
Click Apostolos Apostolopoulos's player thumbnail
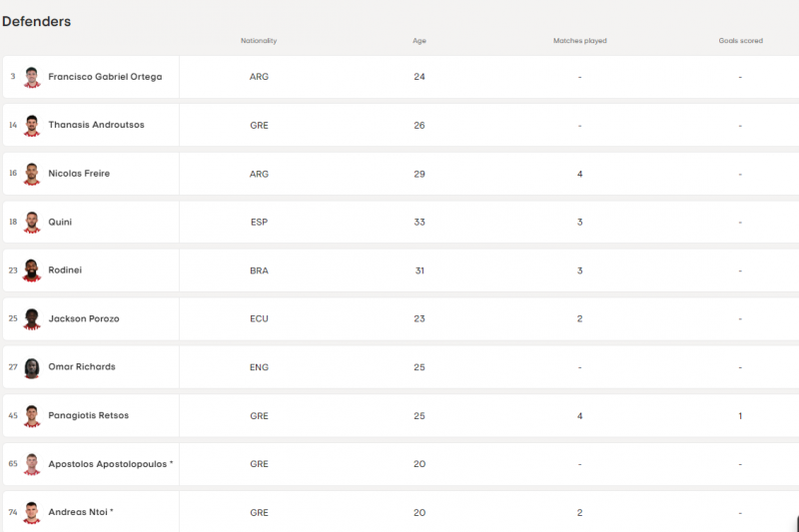click(x=32, y=464)
